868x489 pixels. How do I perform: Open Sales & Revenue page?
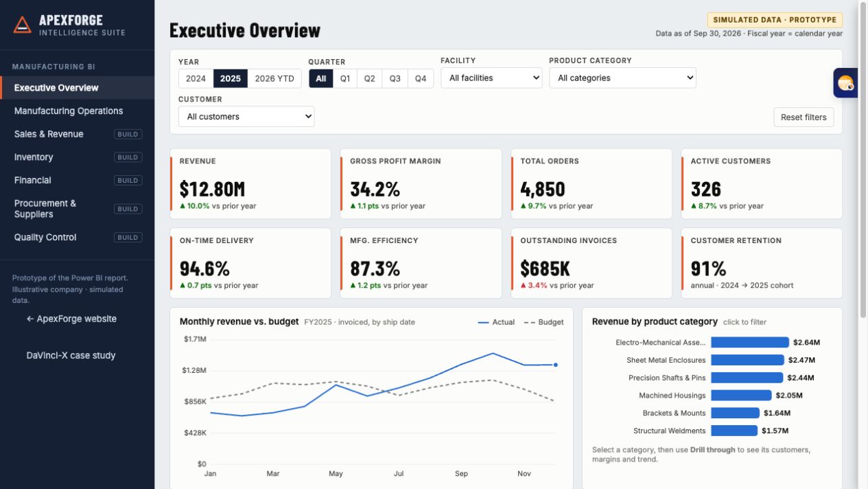(x=77, y=134)
